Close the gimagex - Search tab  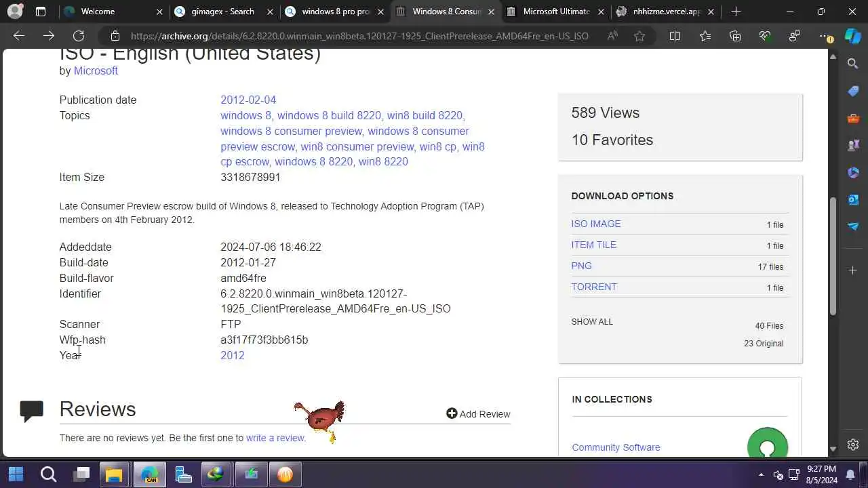coord(270,12)
